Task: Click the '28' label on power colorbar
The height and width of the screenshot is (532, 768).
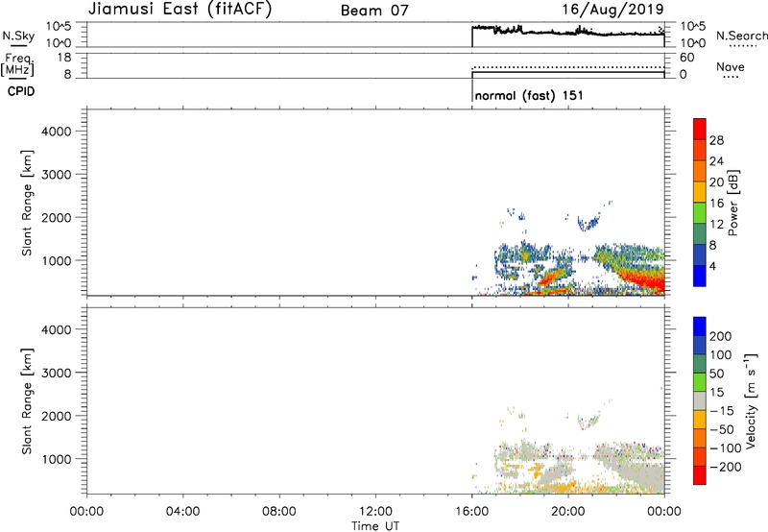Action: click(716, 140)
